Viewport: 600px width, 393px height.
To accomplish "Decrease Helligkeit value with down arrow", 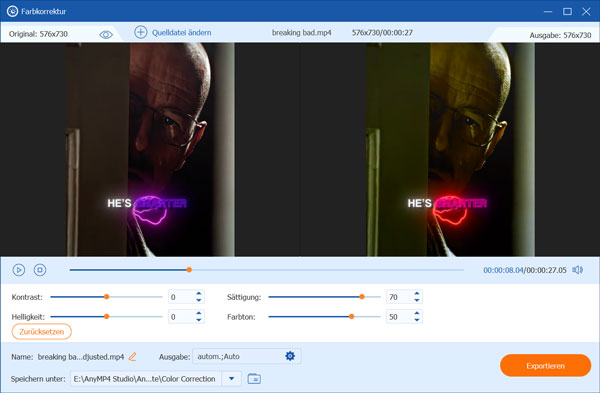I will click(x=199, y=320).
